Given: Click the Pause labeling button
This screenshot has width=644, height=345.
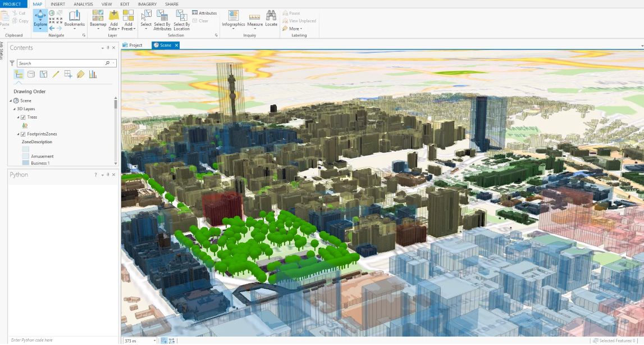Looking at the screenshot, I should coord(291,13).
